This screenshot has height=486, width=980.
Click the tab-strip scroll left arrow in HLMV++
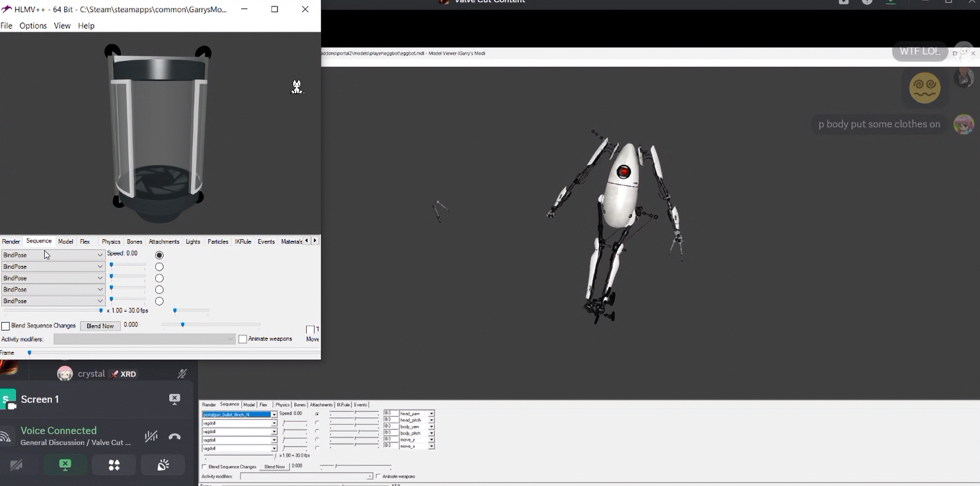pos(307,241)
